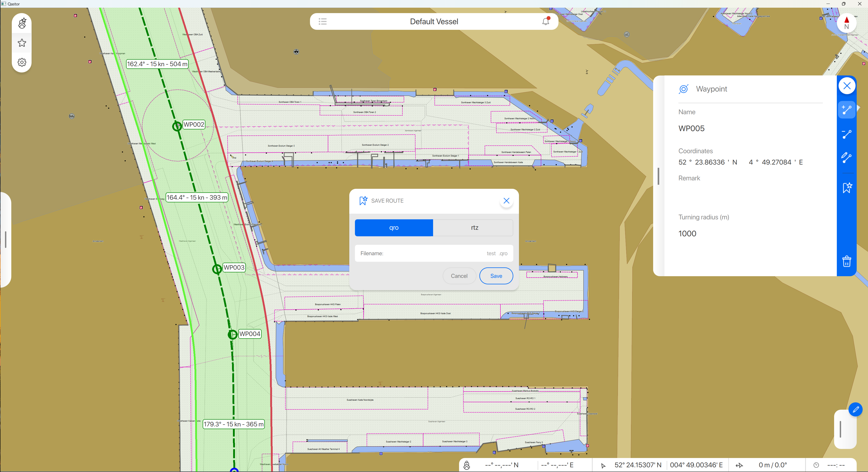
Task: Select the edit waypoint pencil tool
Action: coord(847,157)
